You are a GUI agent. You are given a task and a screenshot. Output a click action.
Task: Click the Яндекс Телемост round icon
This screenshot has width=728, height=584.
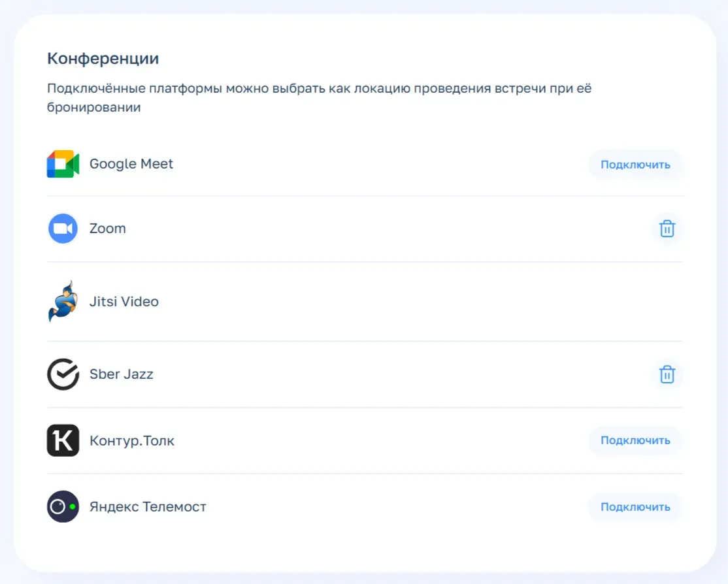tap(63, 506)
